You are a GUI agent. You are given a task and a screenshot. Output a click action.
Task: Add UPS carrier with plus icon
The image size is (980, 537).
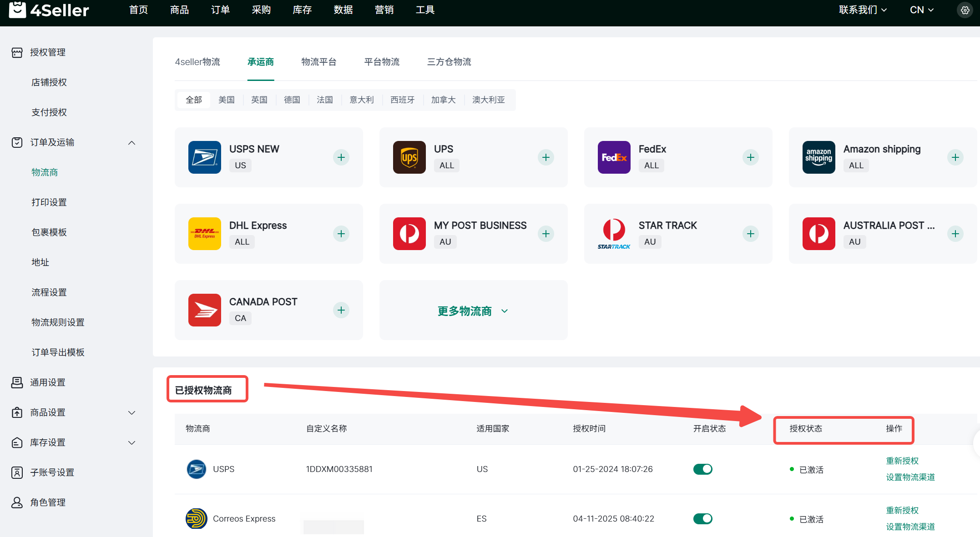click(546, 157)
